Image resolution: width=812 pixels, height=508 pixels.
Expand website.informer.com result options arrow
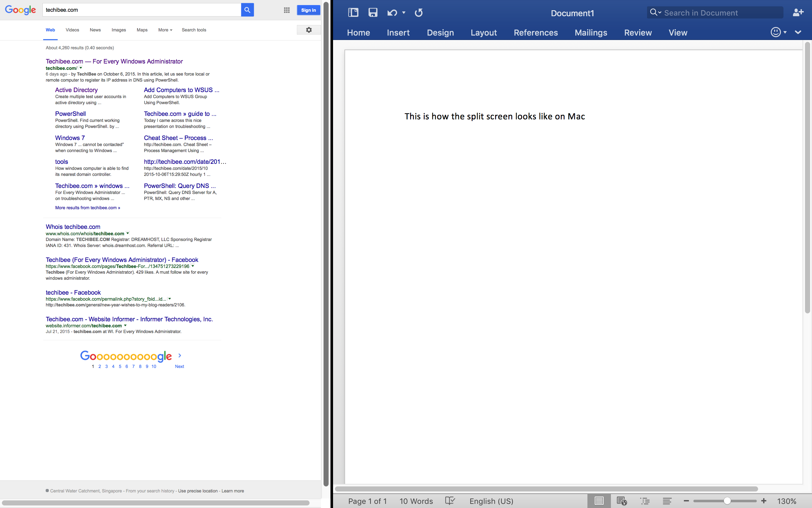[125, 325]
